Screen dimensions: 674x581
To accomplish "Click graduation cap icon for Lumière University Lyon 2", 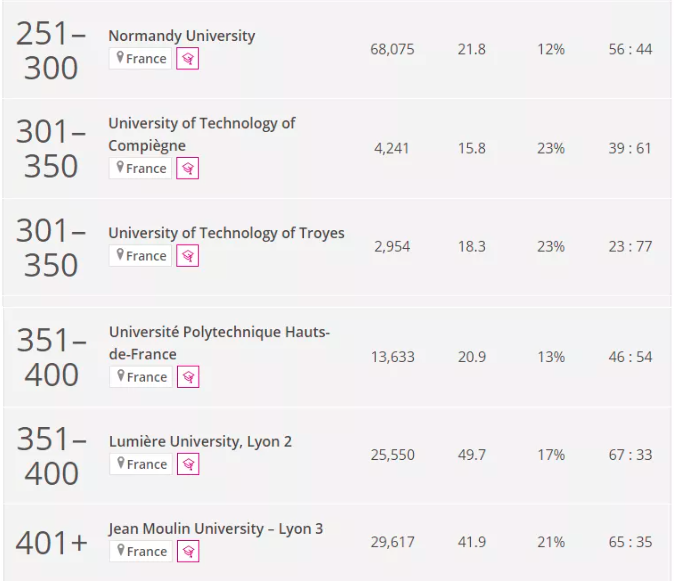I will (188, 464).
